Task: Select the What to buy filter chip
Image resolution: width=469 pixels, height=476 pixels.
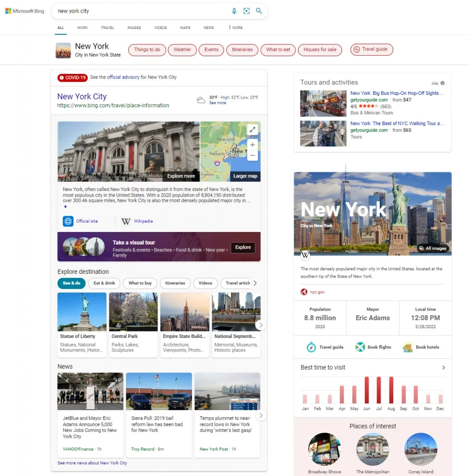Action: 140,283
